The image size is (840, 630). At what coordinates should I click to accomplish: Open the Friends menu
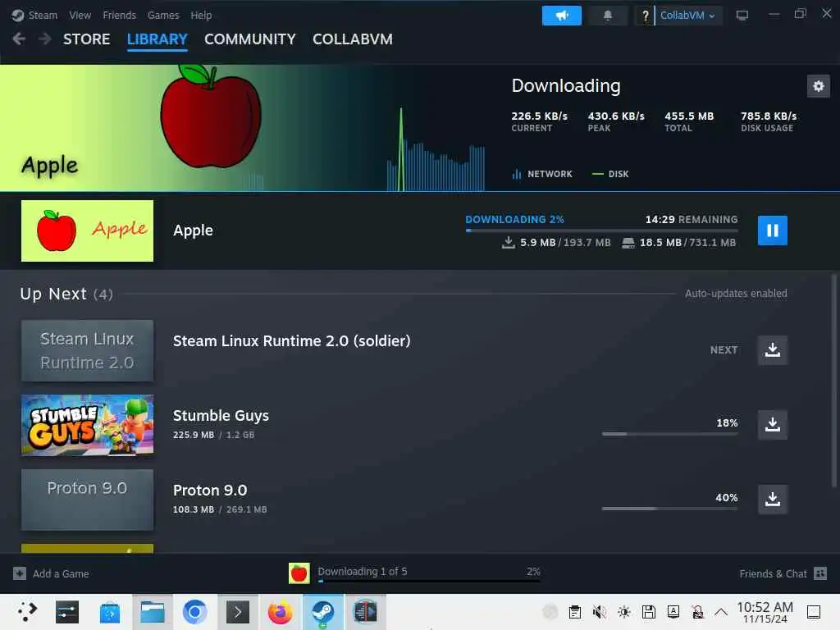120,16
